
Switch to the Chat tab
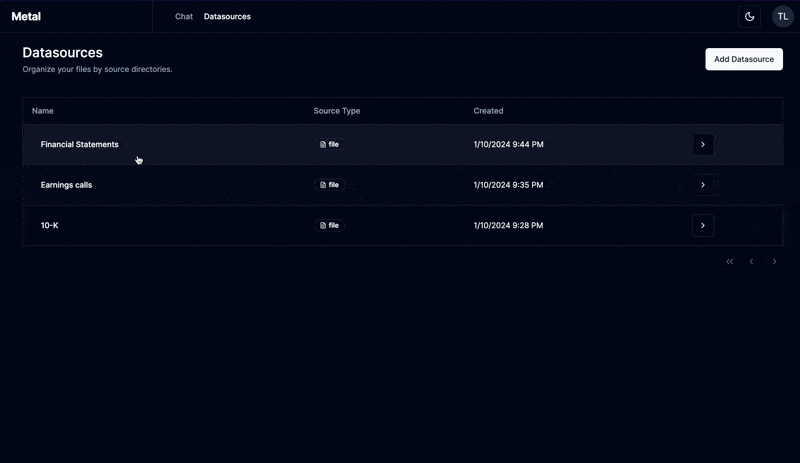coord(184,16)
